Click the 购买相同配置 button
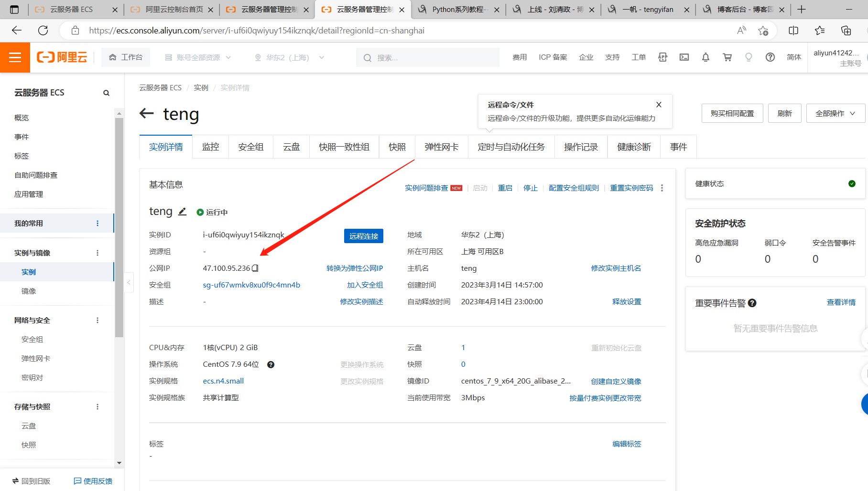868x491 pixels. [732, 113]
